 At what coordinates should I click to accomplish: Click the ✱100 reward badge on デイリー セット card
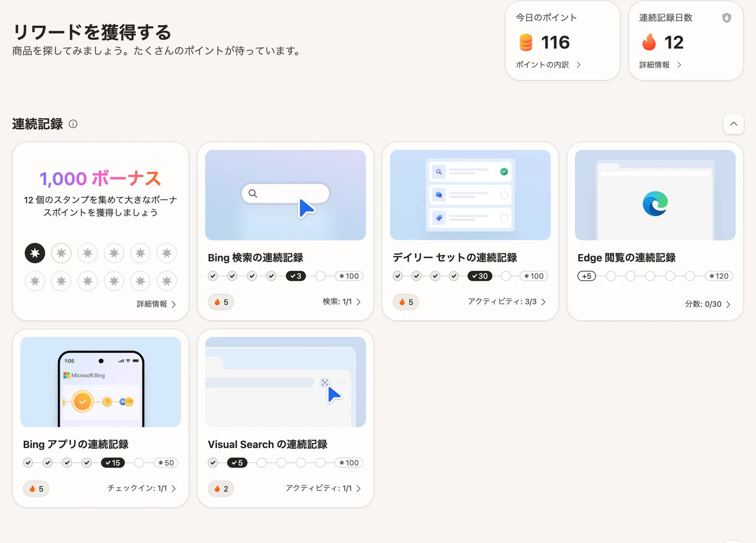tap(534, 276)
